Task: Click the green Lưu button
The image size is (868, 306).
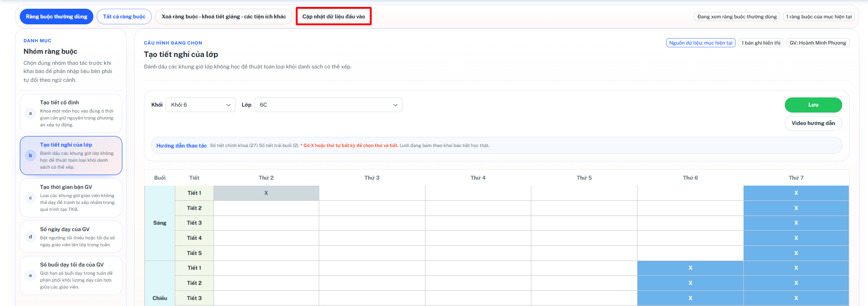Action: 813,105
